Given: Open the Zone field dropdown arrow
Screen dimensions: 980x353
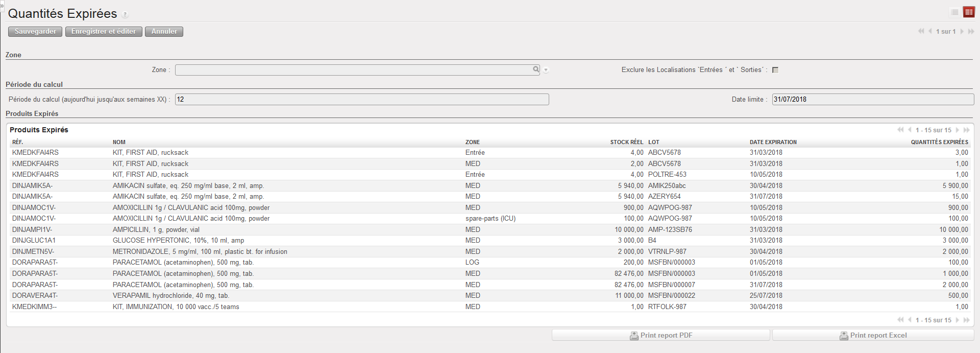Looking at the screenshot, I should (x=546, y=70).
